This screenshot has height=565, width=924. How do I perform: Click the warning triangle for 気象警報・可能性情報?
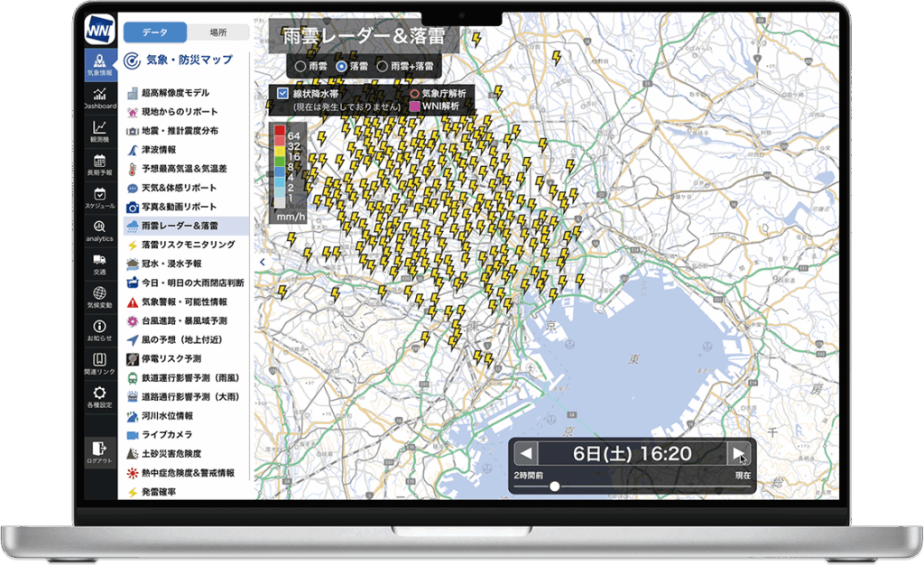click(x=133, y=301)
